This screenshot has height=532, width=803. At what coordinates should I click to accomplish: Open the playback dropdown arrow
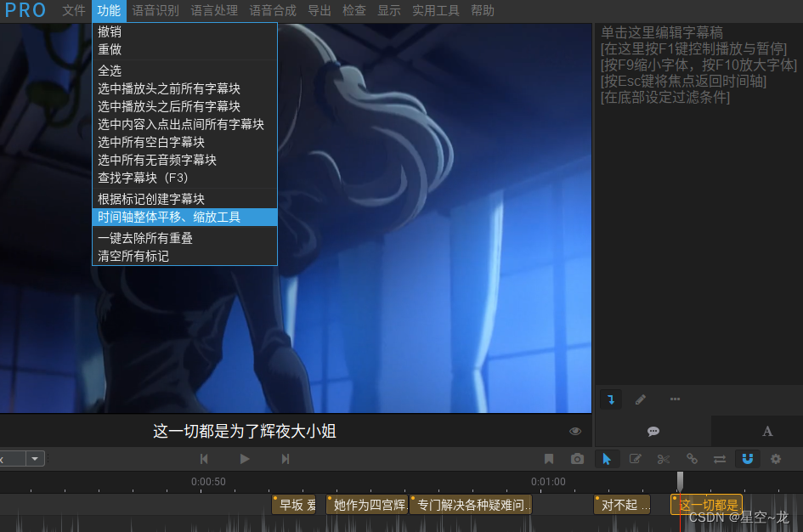35,459
